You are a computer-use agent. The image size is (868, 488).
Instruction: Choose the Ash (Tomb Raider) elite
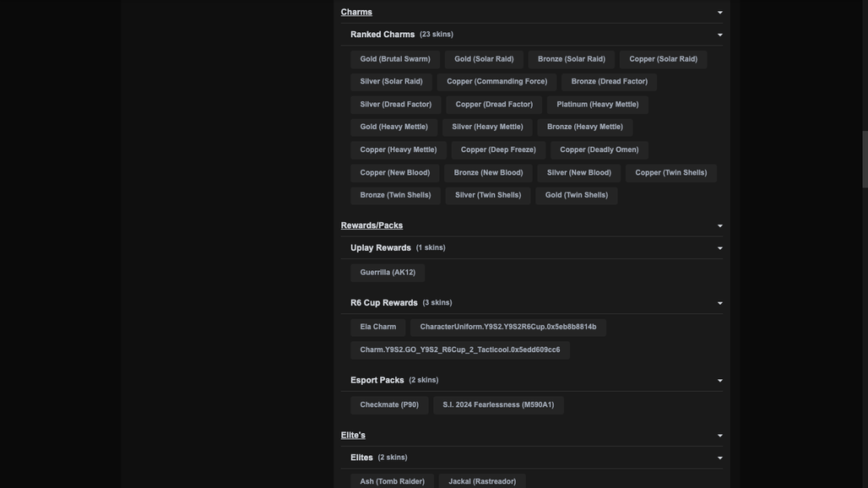pos(392,480)
